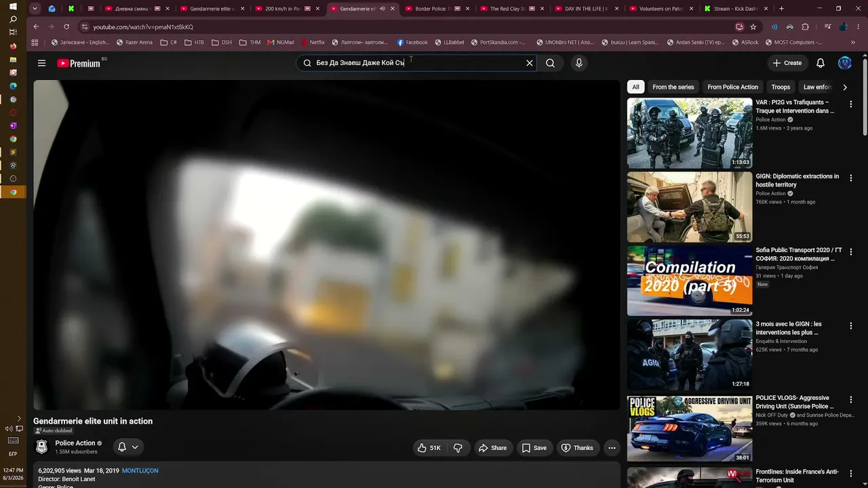The image size is (868, 488).
Task: Open Sofia Public Transport compilation thumbnail
Action: coord(689,281)
